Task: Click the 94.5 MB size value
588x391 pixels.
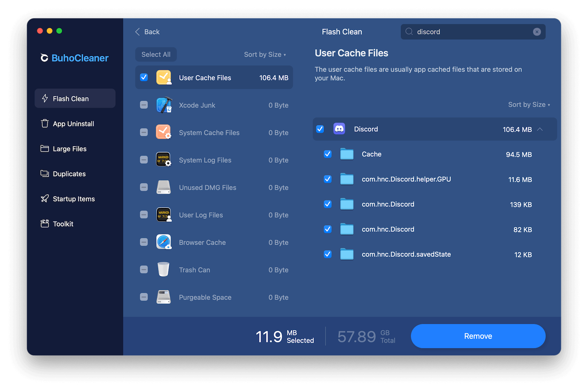Action: [519, 154]
